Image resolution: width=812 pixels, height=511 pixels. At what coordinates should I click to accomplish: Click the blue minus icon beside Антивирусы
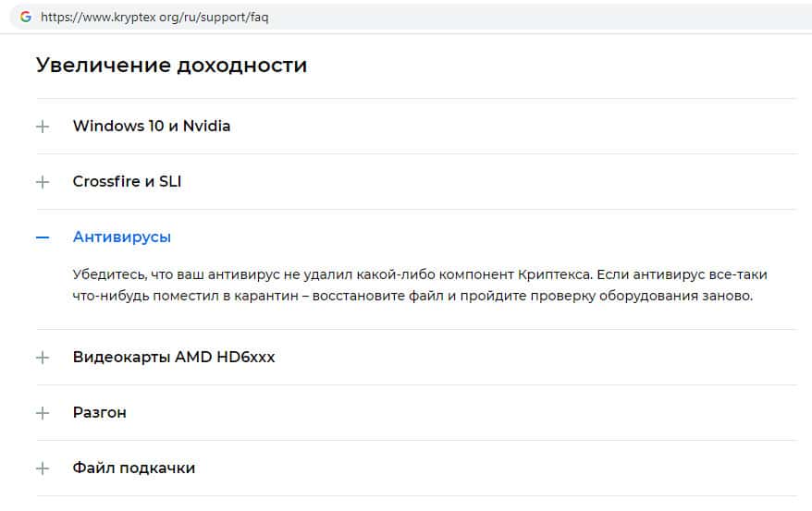tap(43, 237)
